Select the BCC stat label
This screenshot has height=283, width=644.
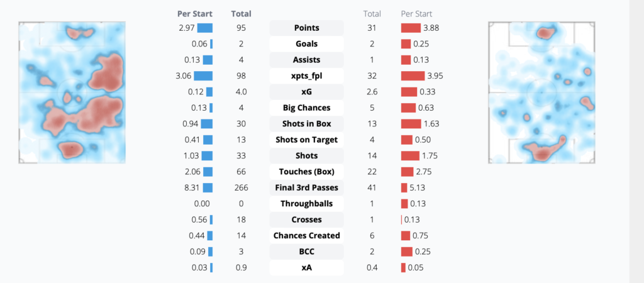point(306,252)
